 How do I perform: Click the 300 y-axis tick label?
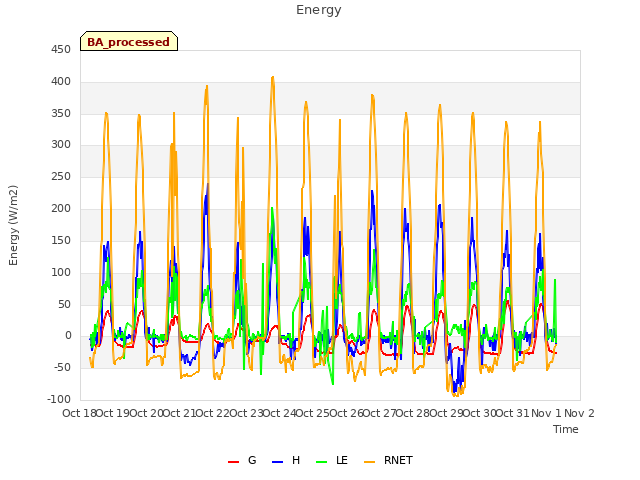tap(61, 144)
